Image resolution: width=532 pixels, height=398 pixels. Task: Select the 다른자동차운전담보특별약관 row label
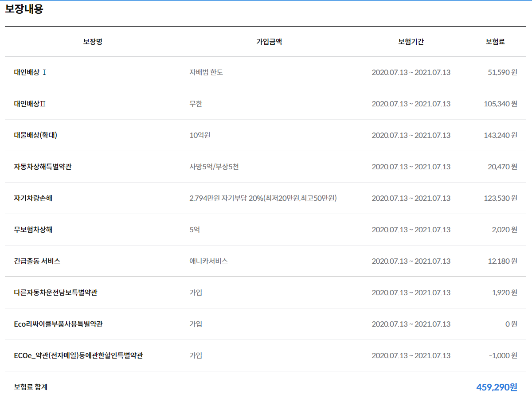55,293
